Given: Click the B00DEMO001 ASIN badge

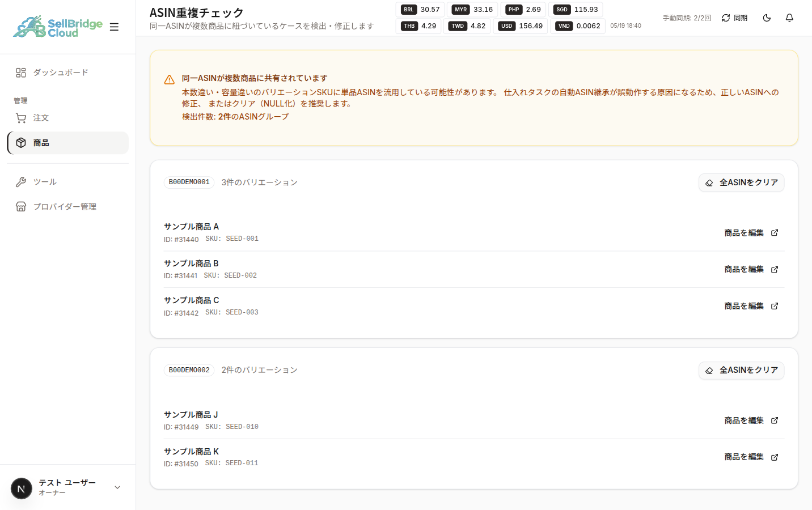Looking at the screenshot, I should click(x=189, y=182).
